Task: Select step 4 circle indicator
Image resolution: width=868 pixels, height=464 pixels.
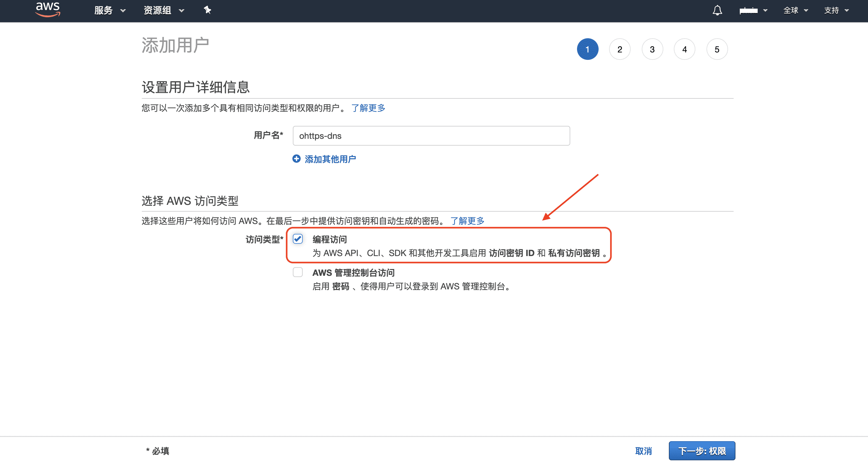Action: click(x=684, y=49)
